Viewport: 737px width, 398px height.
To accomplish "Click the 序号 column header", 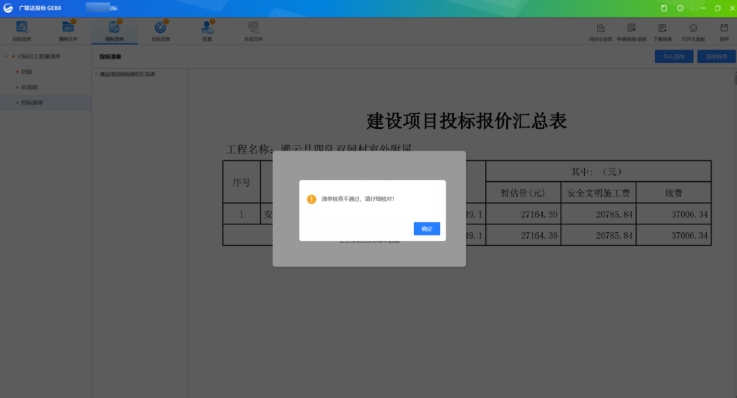I will click(x=241, y=182).
